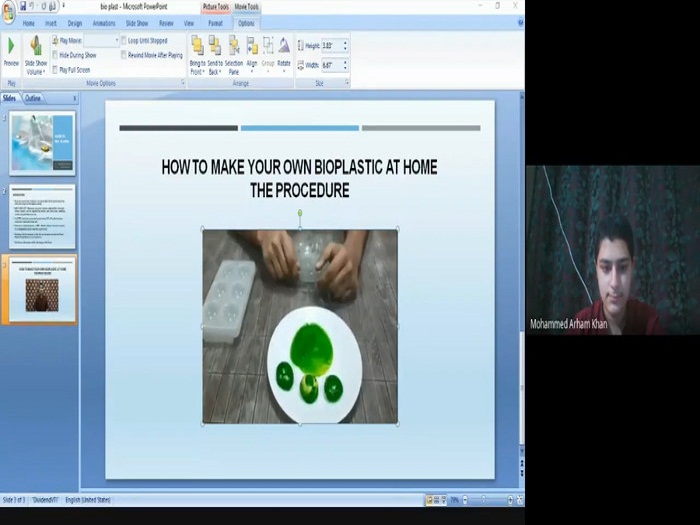Switch to the Home ribbon tab
This screenshot has height=525, width=700.
pyautogui.click(x=29, y=23)
